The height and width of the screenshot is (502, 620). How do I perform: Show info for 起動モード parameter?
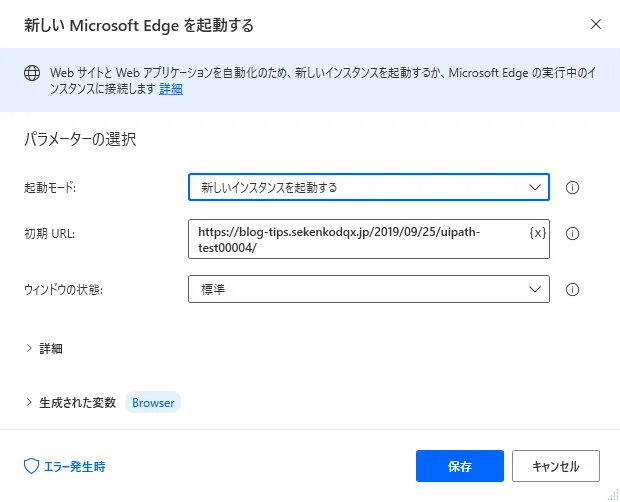click(x=573, y=187)
